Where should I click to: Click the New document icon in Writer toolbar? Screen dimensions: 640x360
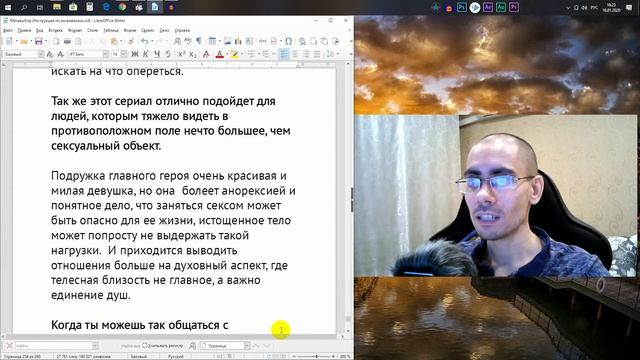tap(9, 41)
